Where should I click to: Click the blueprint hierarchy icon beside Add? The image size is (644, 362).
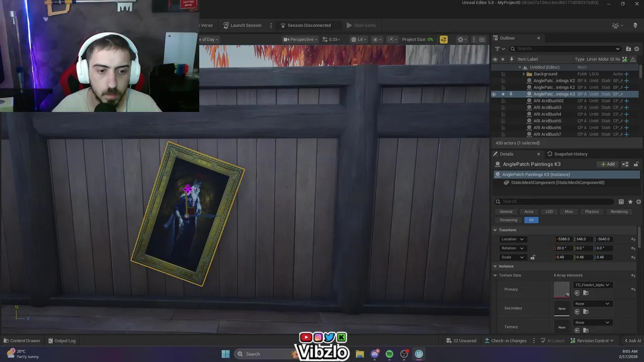click(625, 164)
